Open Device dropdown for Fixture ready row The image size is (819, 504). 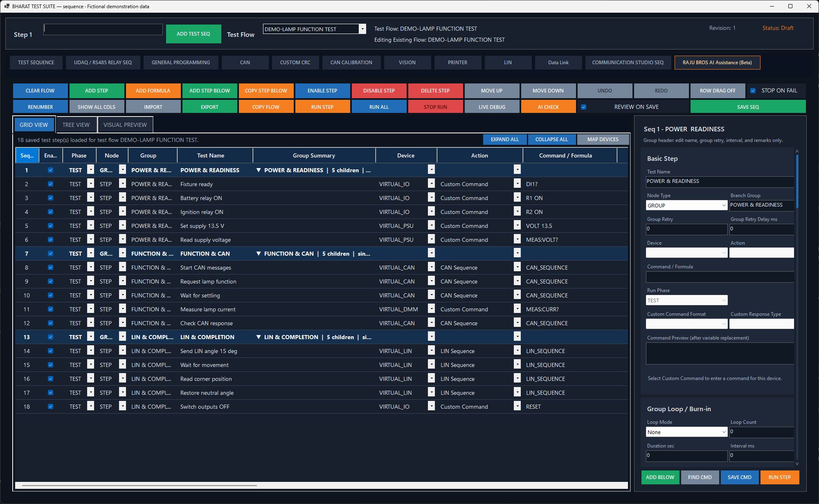[x=431, y=184]
